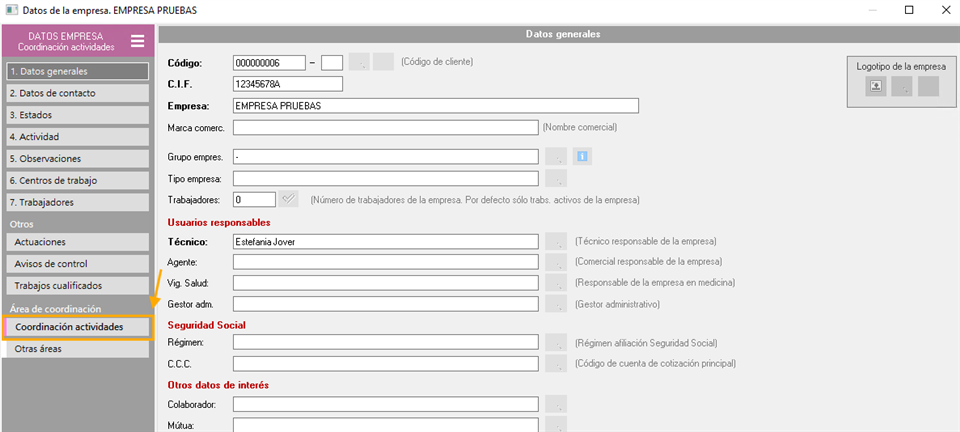Select 7. Trabajadores in sidebar

pos(78,202)
